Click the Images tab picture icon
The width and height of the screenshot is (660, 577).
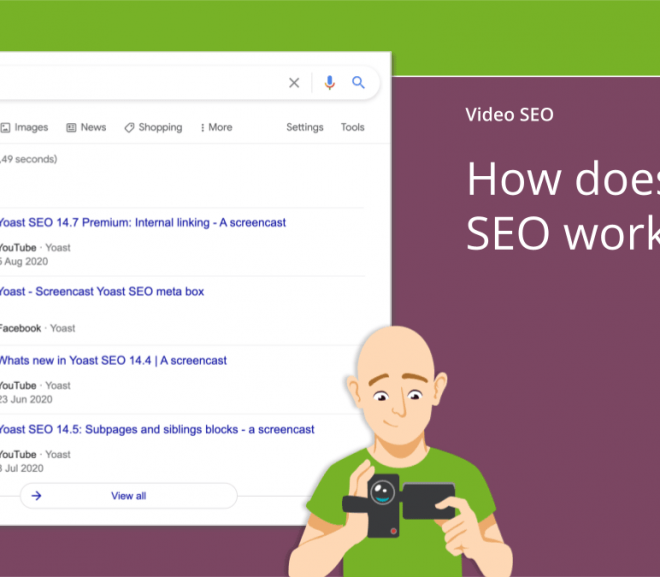(x=5, y=128)
